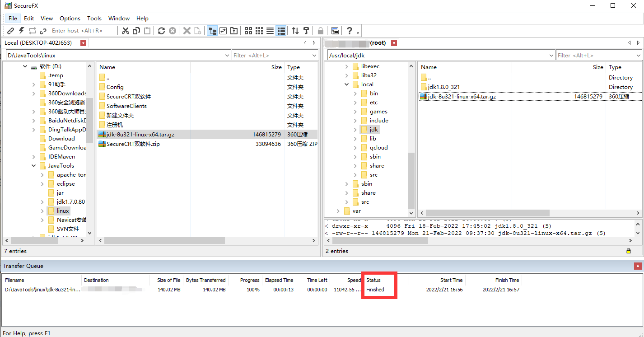
Task: Toggle the folder tree view icon
Action: (212, 31)
